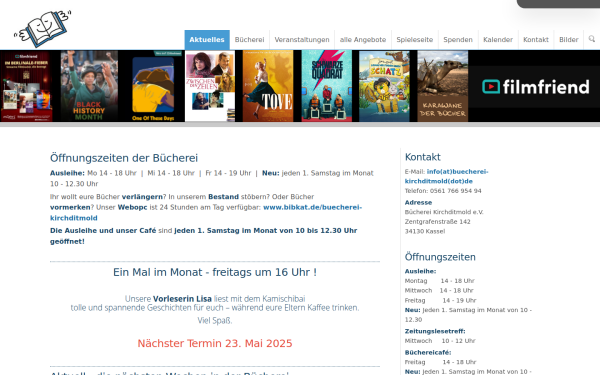Select the One Of These Days poster
Viewport: 600px width, 375px height.
pos(153,86)
